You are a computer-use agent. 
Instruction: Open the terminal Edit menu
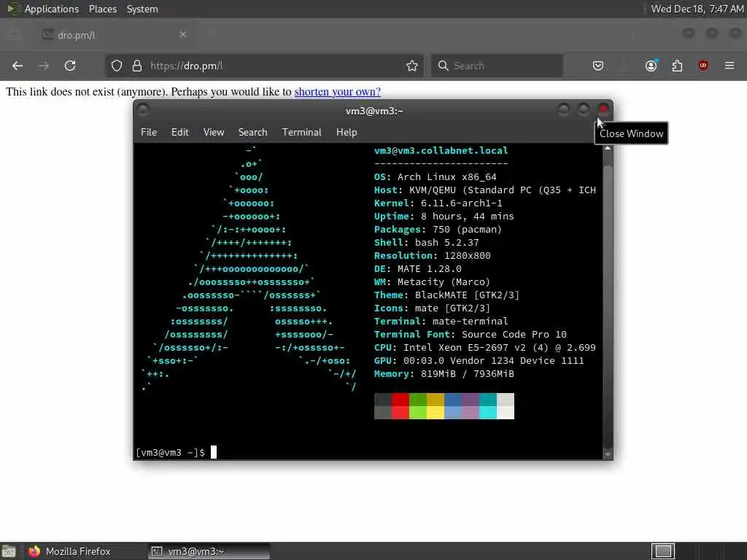[x=180, y=133]
